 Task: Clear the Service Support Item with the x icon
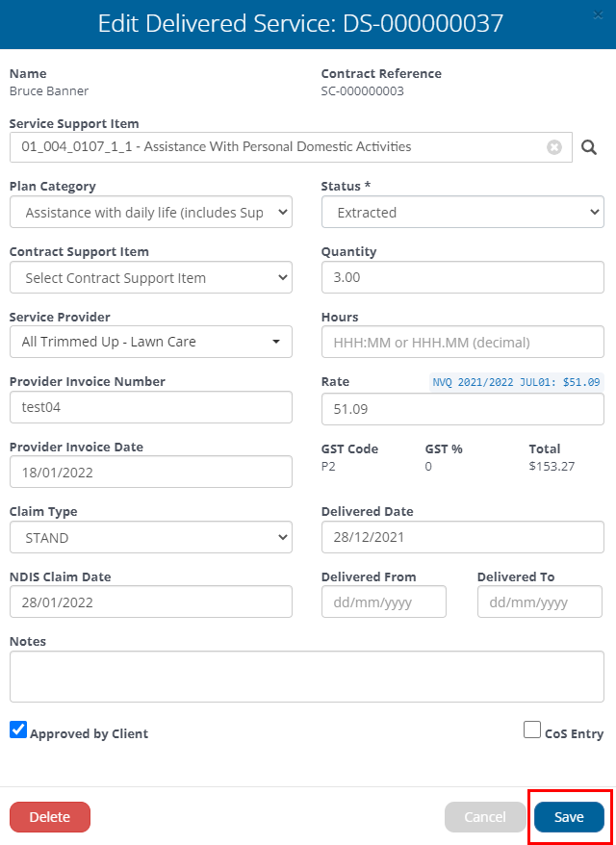click(x=554, y=147)
